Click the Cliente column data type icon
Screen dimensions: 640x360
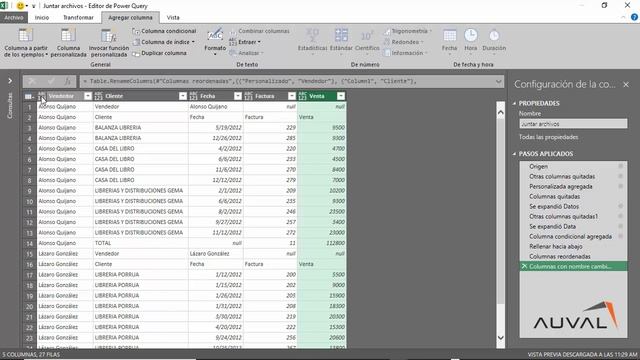point(98,96)
